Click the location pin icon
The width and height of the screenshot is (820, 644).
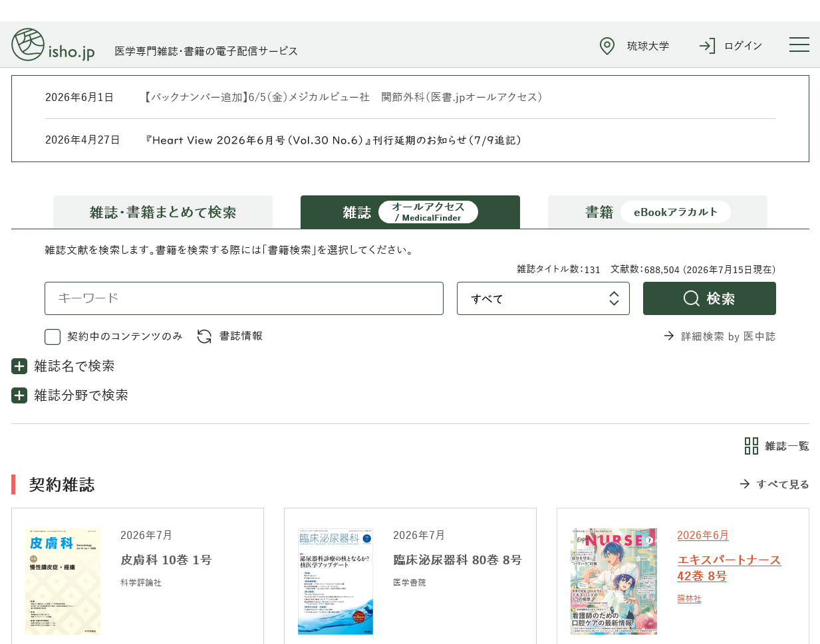607,46
